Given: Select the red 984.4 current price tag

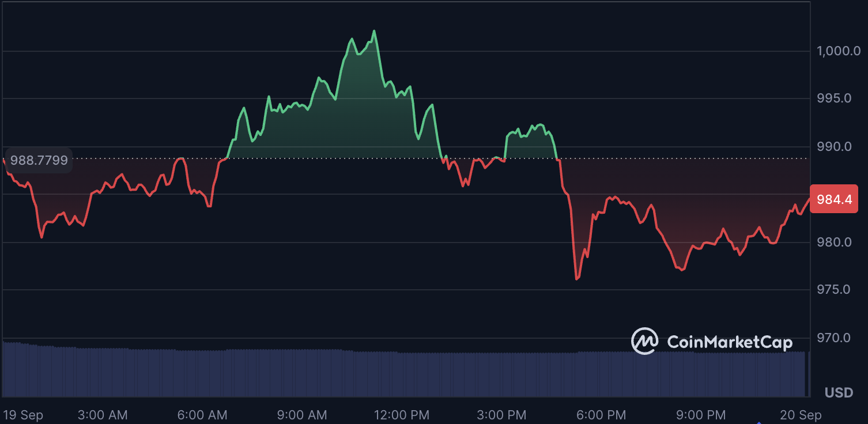Looking at the screenshot, I should (x=834, y=199).
